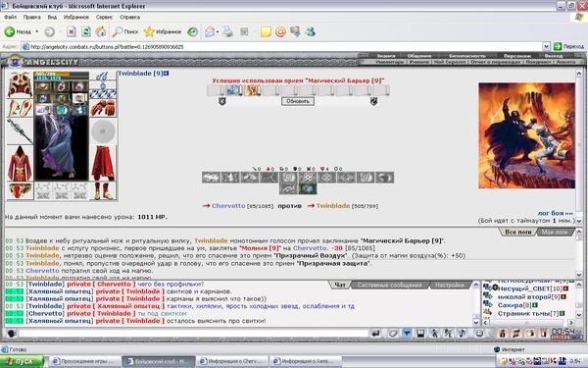Click the private message icon beside Сахира
The width and height of the screenshot is (588, 368).
pos(487,304)
